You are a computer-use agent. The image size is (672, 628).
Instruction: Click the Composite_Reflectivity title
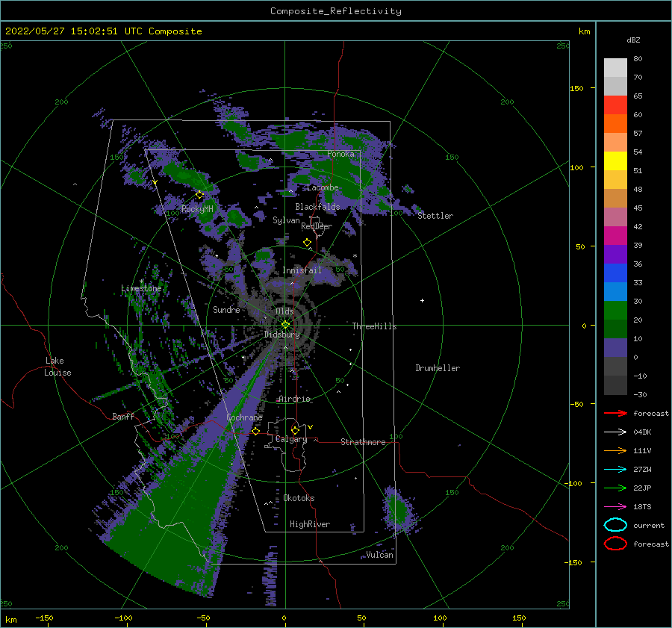click(x=336, y=11)
